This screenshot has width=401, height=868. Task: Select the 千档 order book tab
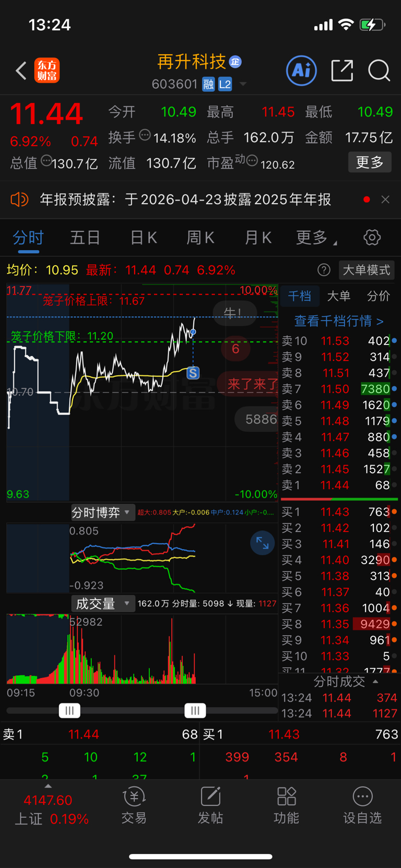(x=300, y=296)
